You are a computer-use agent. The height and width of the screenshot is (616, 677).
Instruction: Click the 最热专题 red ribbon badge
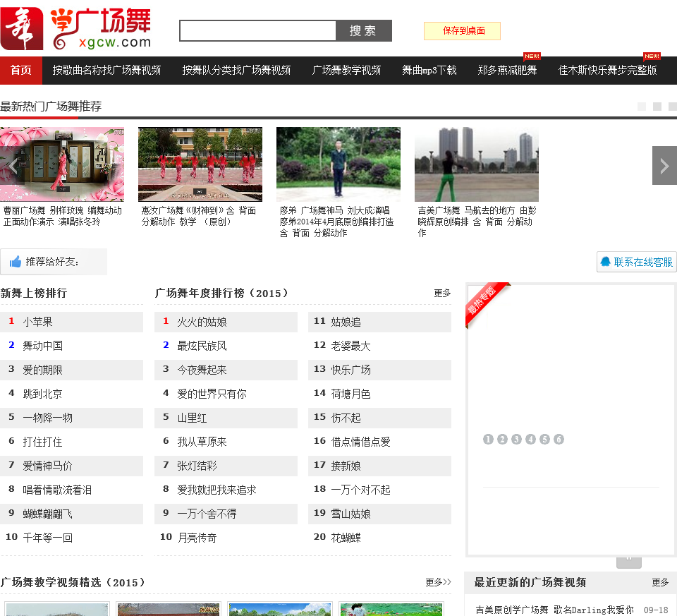coord(487,304)
